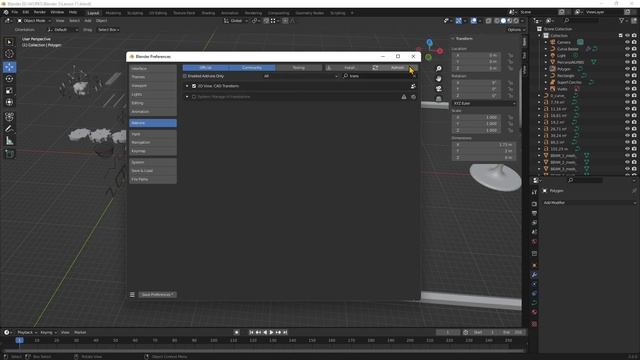Viewport: 640px width, 360px height.
Task: Click the viewport pan hand icon
Action: tap(439, 78)
